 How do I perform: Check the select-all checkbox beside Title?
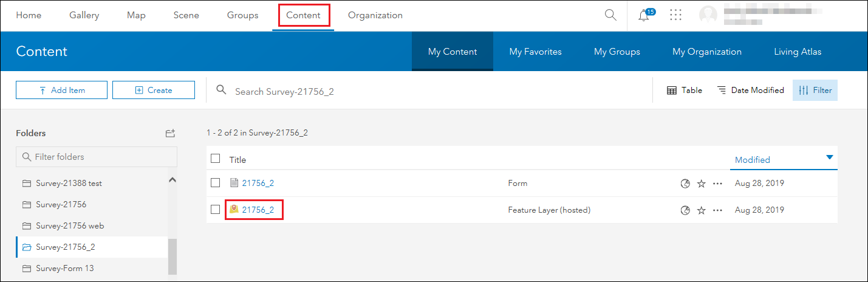(215, 159)
